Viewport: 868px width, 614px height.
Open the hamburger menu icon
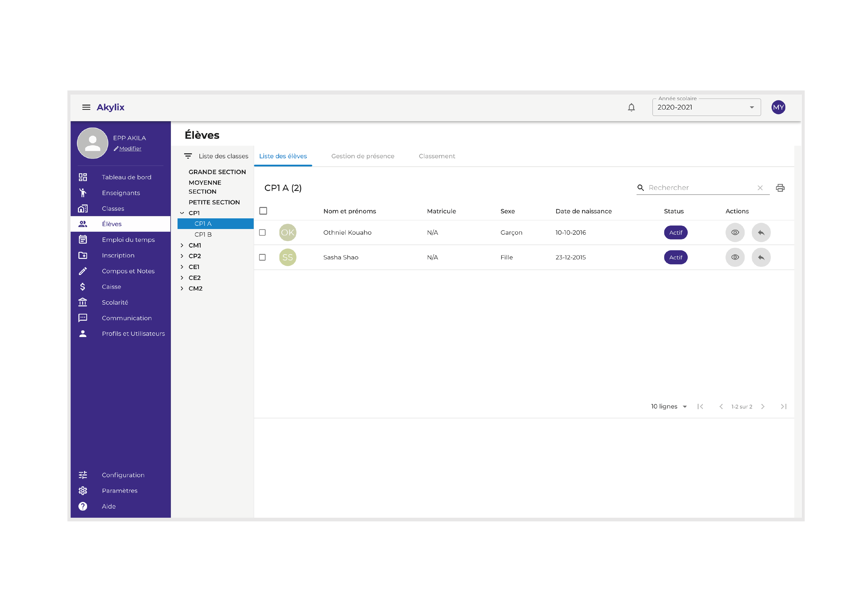click(x=86, y=107)
